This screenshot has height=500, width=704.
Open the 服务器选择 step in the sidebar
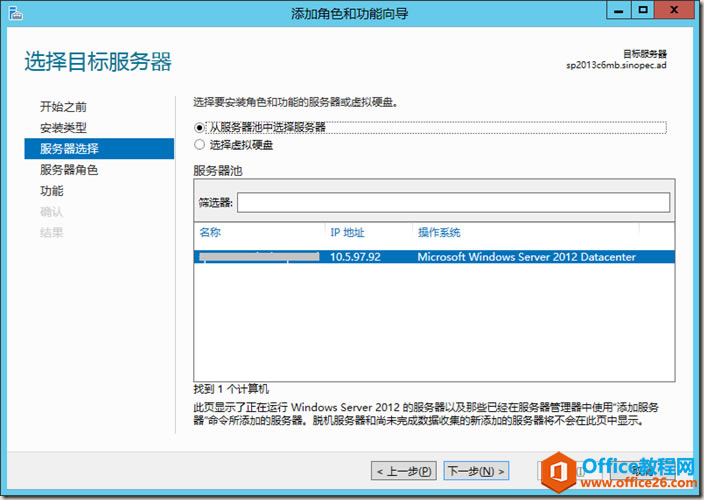click(99, 149)
